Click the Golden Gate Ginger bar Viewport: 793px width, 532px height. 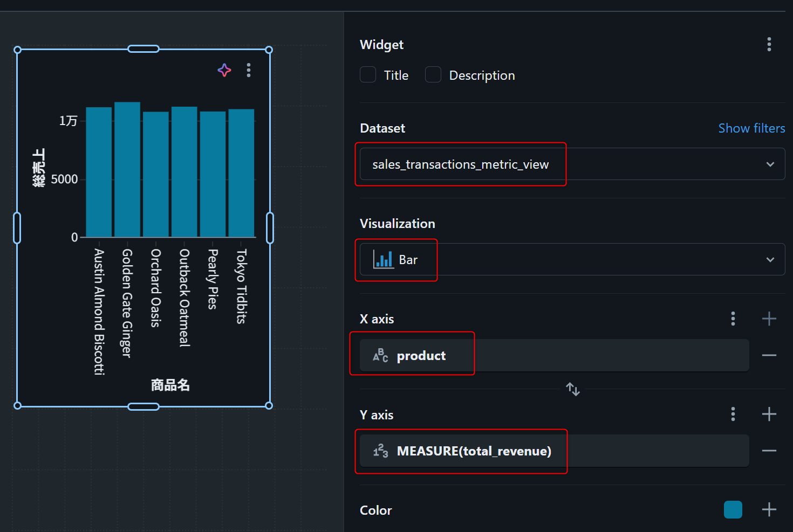[127, 170]
